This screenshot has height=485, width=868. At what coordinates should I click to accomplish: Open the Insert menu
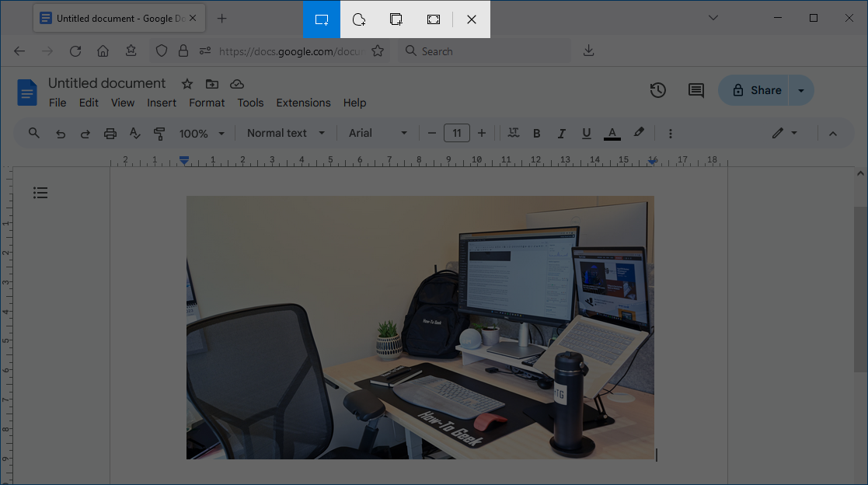click(x=162, y=103)
